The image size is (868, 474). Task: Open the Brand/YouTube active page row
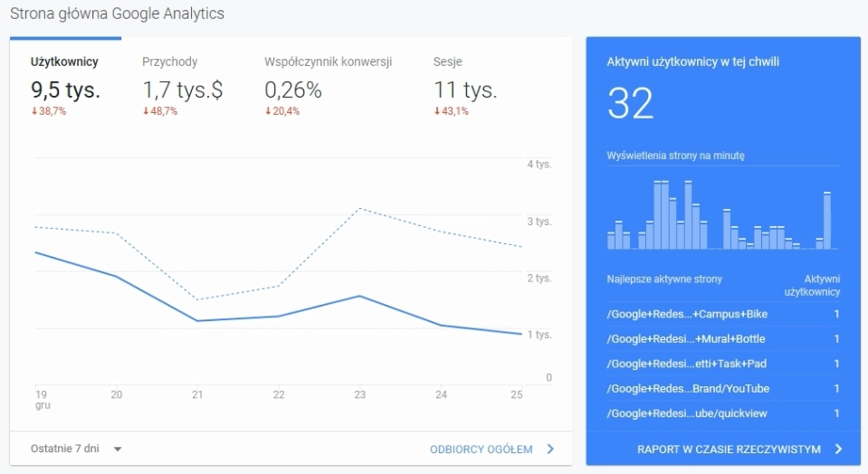[x=688, y=389]
